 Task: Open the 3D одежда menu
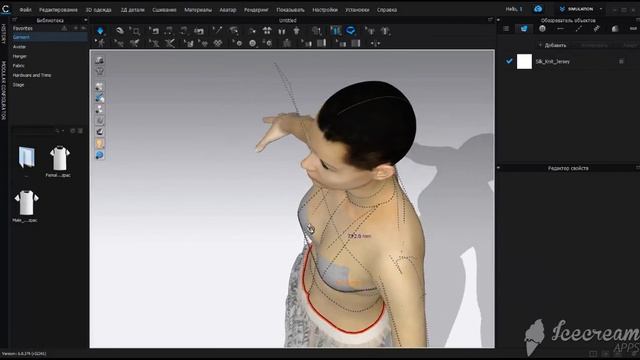point(98,10)
